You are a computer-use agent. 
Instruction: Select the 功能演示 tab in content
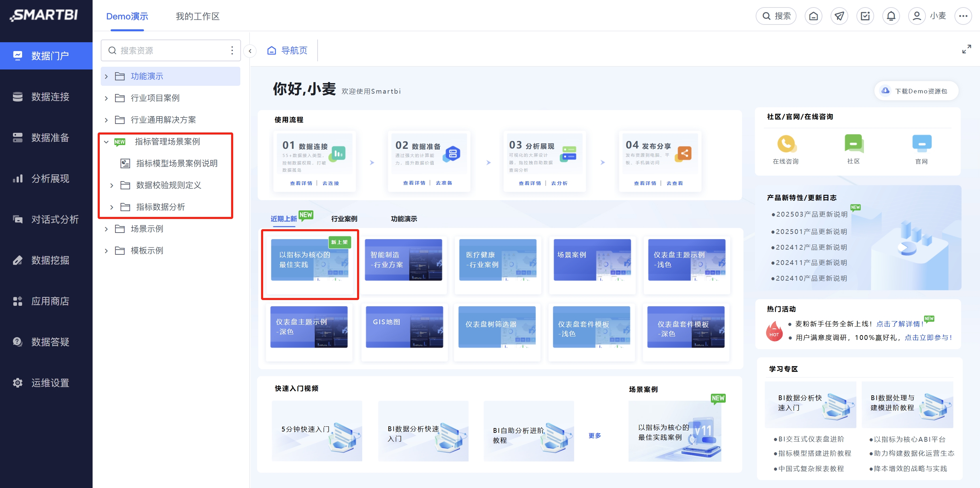pyautogui.click(x=404, y=219)
